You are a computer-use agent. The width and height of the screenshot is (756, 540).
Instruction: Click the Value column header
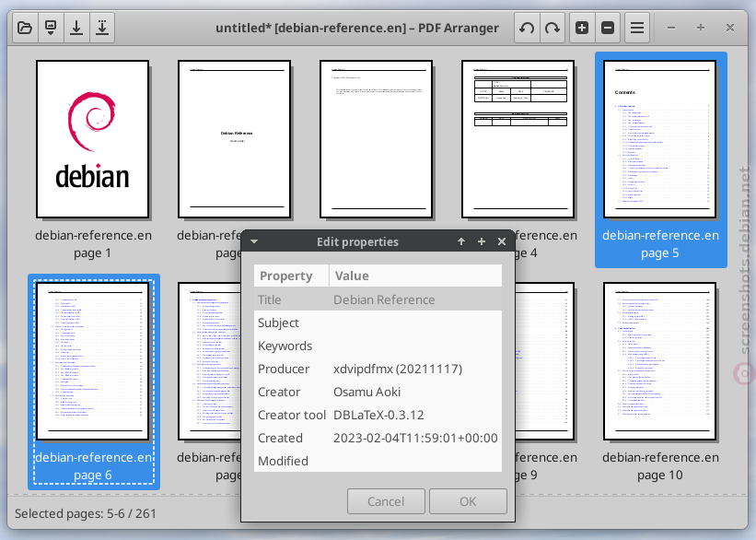(x=415, y=276)
